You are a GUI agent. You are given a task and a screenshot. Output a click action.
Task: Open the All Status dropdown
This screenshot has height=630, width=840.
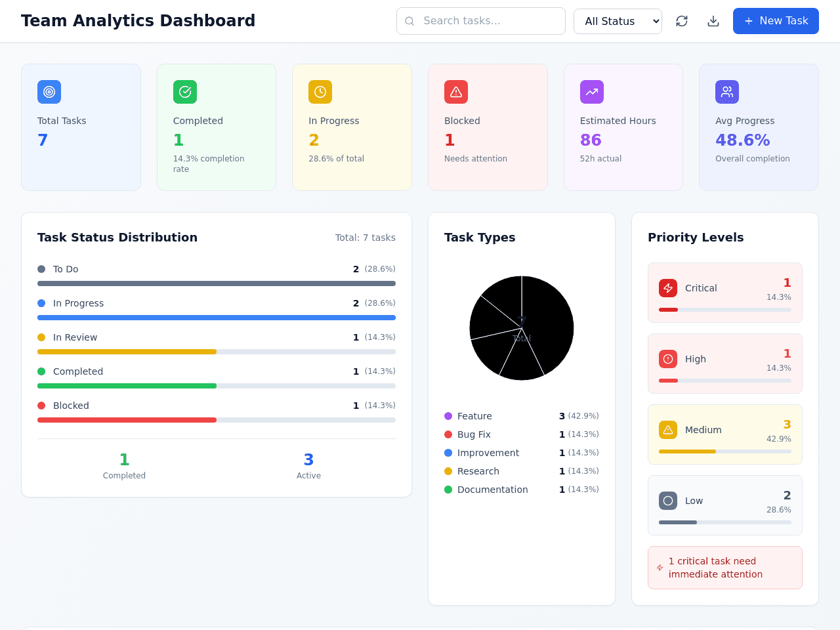[x=618, y=21]
